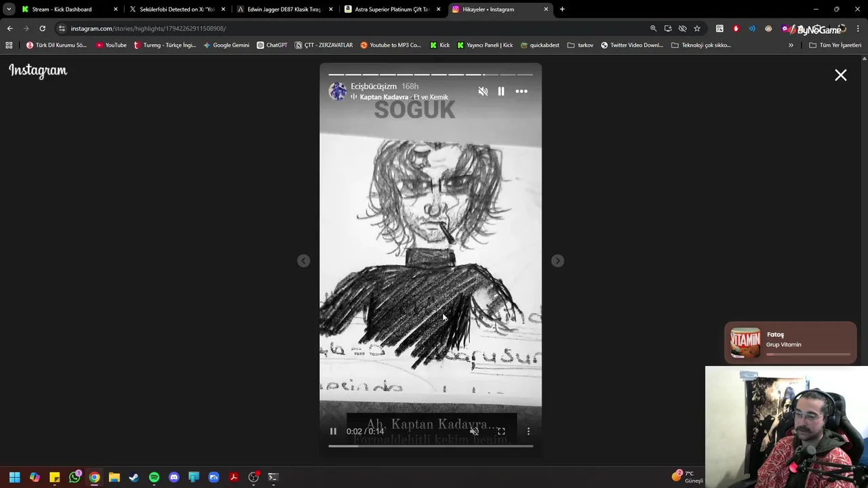The height and width of the screenshot is (488, 868).
Task: Click the story segment progress indicators
Action: pos(431,75)
